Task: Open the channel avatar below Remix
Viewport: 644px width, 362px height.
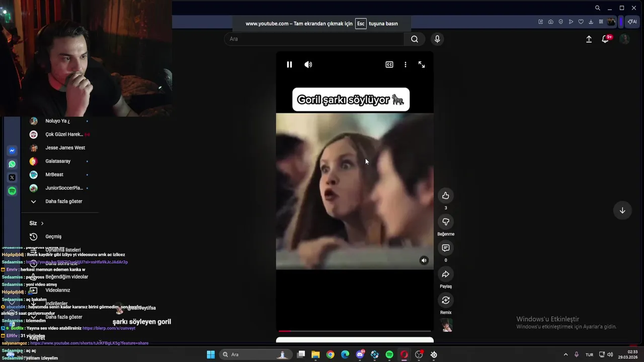Action: [447, 326]
